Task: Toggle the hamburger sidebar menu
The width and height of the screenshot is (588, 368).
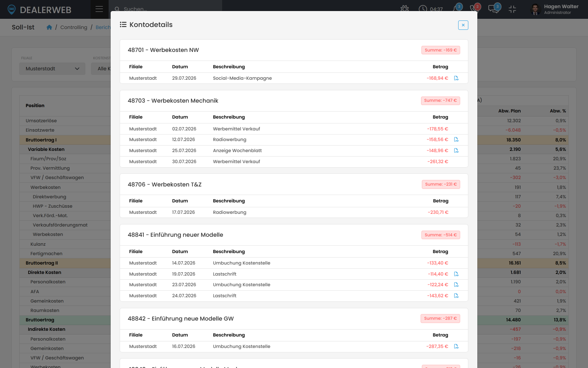Action: (99, 9)
